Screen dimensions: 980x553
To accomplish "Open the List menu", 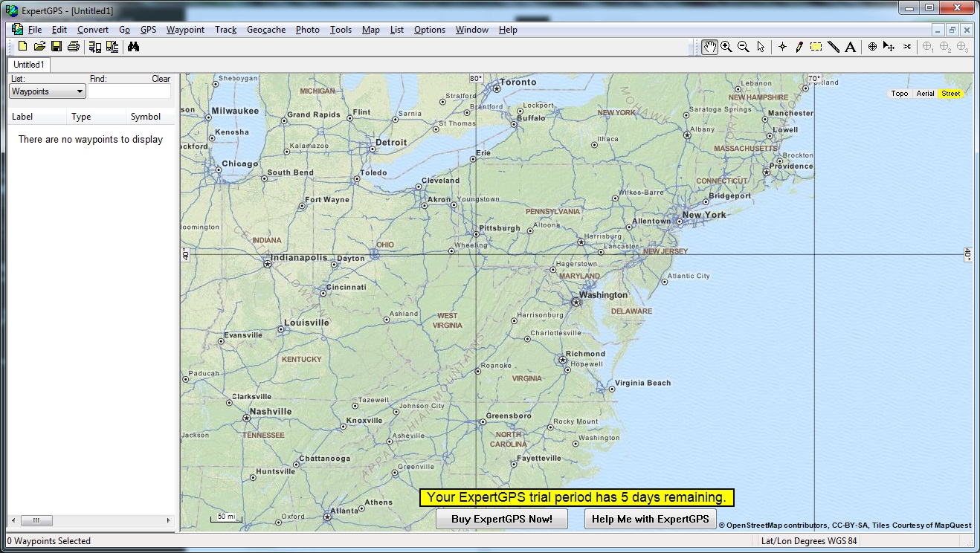I will click(x=397, y=30).
